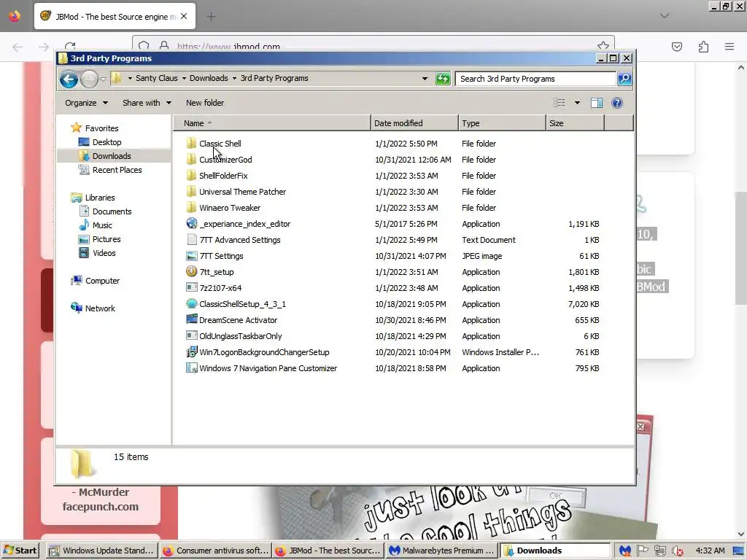Select the _experiance_index_editor application icon

tap(192, 223)
